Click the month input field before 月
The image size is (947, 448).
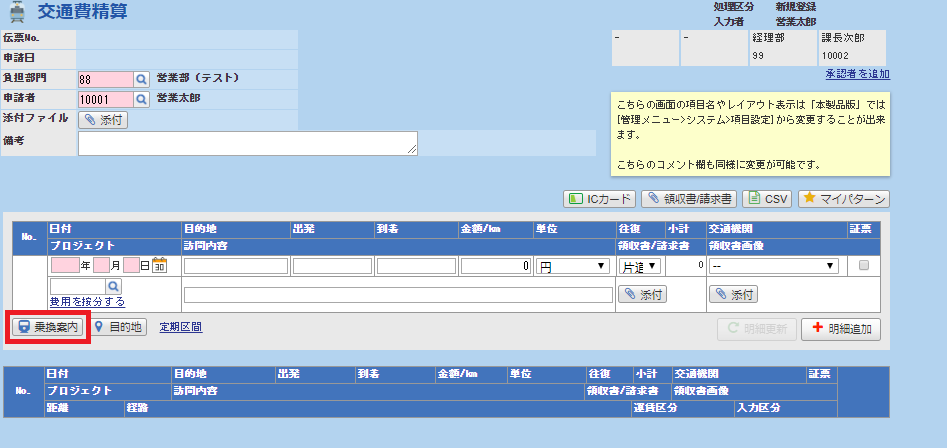tap(101, 265)
